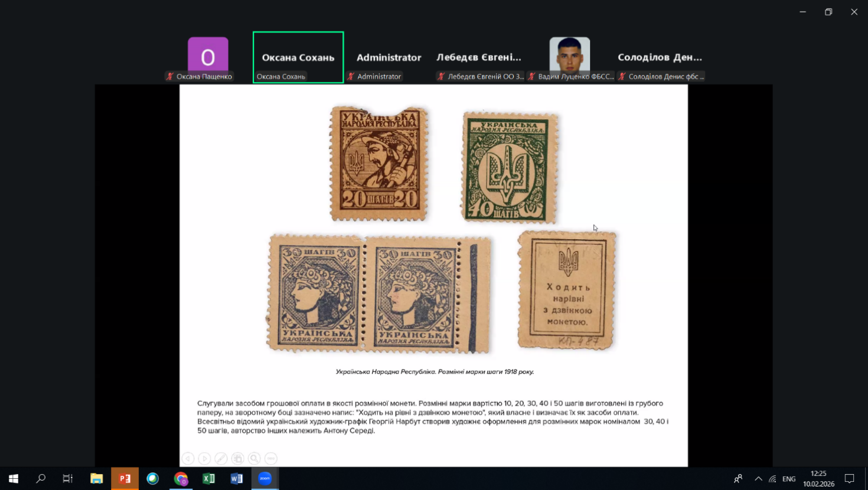Activate the slideshow zoom magnifier
The width and height of the screenshot is (868, 490).
[254, 458]
